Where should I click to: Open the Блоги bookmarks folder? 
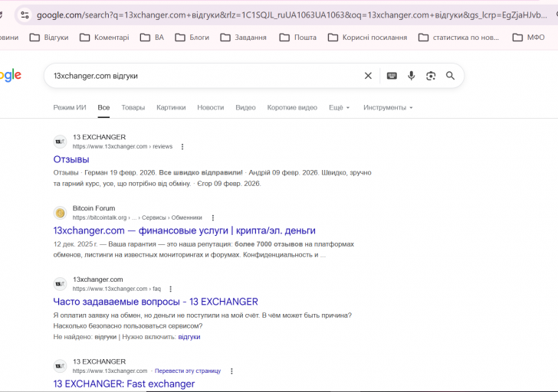click(x=192, y=38)
